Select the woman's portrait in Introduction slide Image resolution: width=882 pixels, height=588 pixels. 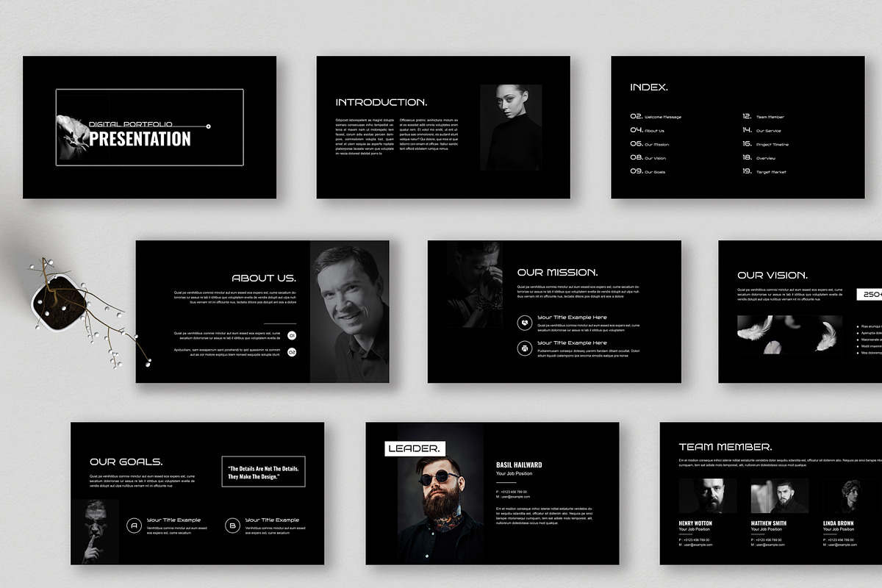coord(511,127)
